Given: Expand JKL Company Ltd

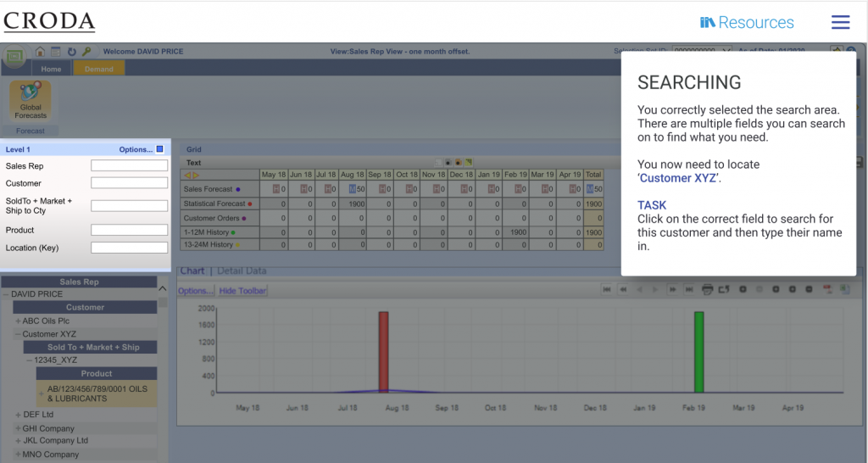Looking at the screenshot, I should click(x=19, y=441).
